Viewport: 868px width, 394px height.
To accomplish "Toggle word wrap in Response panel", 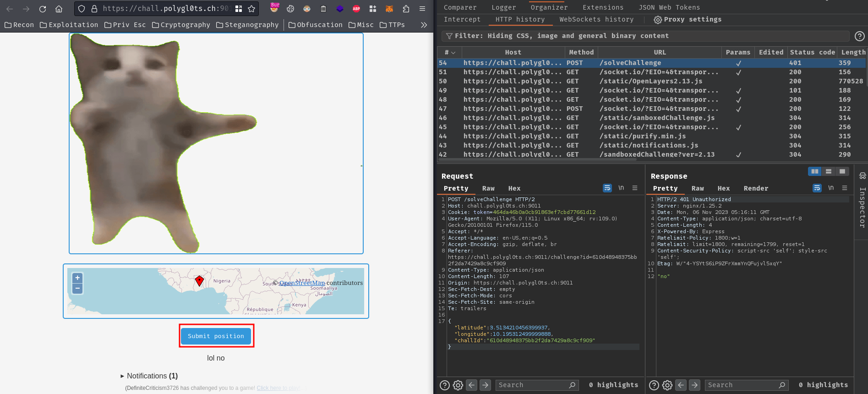I will point(817,188).
